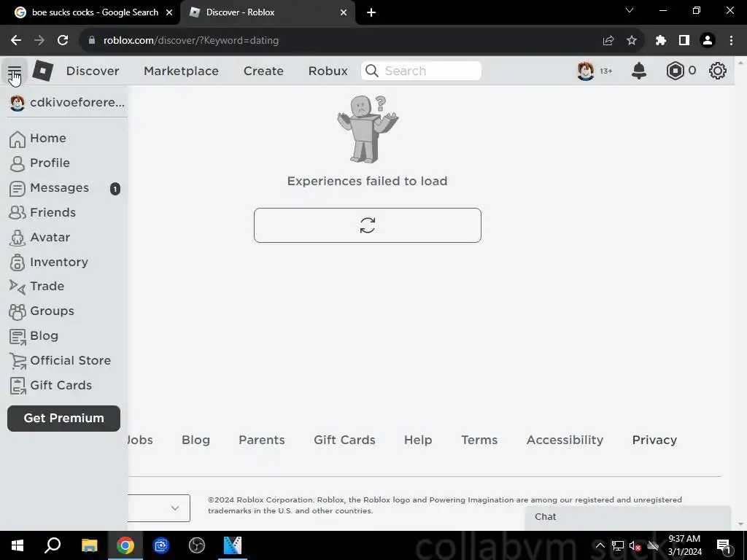Open the footer Help link
The width and height of the screenshot is (747, 560).
[x=418, y=440]
